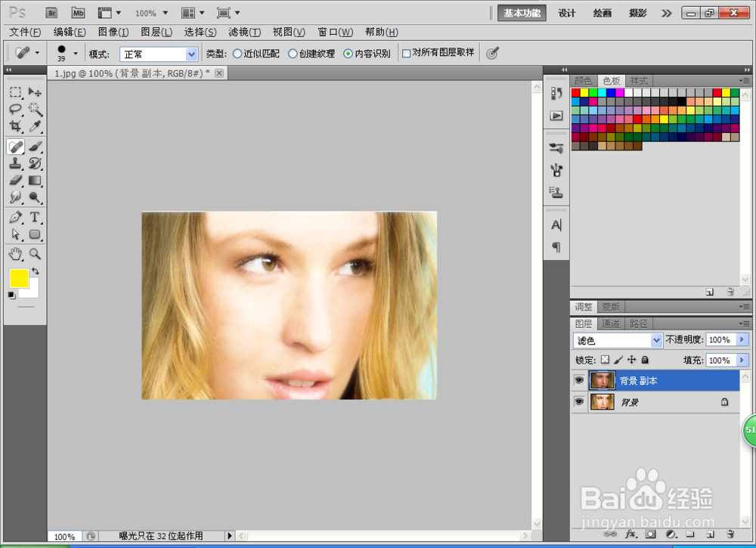This screenshot has width=756, height=548.
Task: Open the History panel icon
Action: (556, 93)
